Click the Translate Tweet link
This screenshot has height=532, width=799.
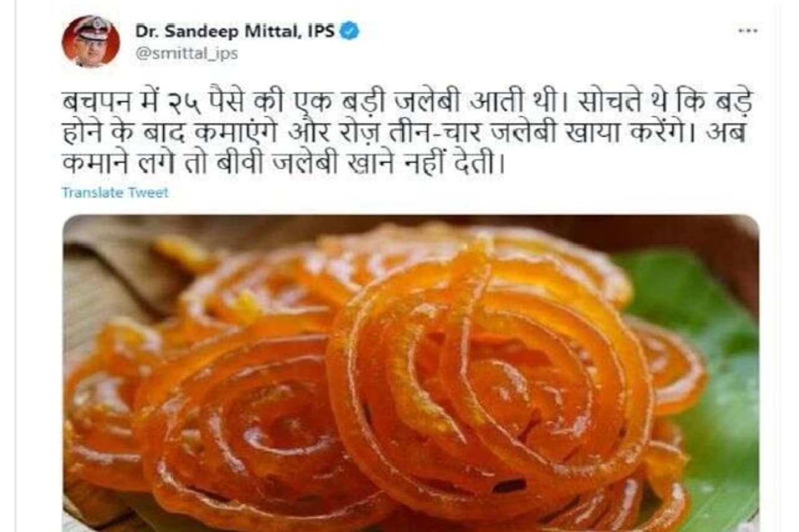[x=115, y=193]
